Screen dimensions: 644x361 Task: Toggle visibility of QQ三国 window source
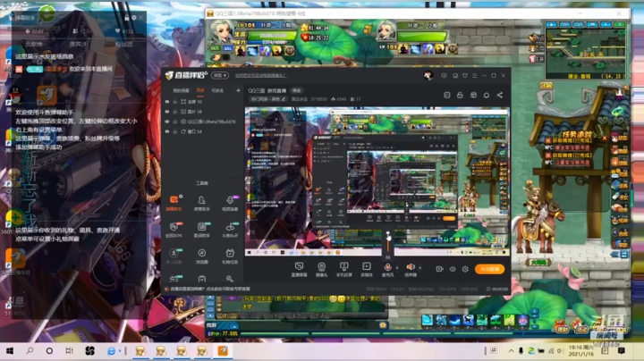point(167,122)
